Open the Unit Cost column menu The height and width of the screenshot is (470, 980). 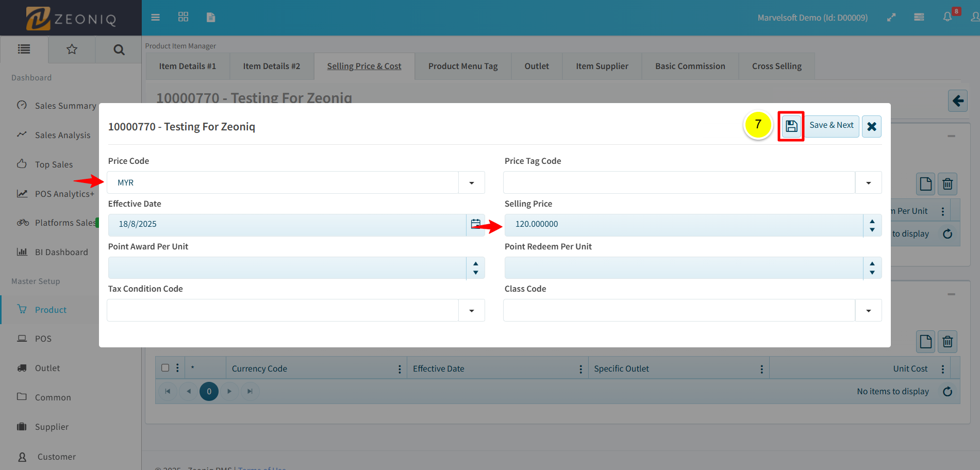pyautogui.click(x=943, y=369)
